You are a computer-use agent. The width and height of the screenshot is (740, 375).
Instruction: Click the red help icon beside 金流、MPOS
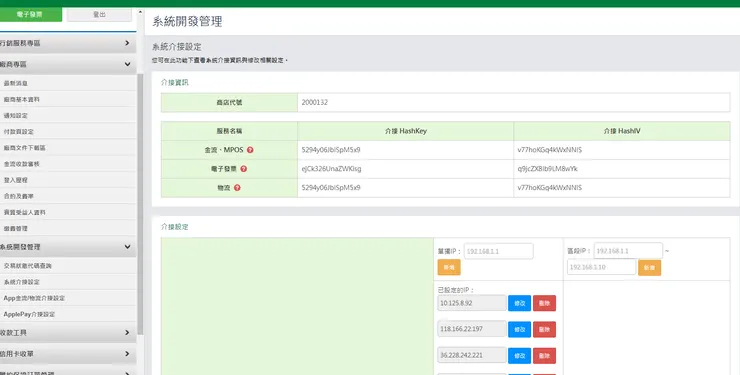250,150
